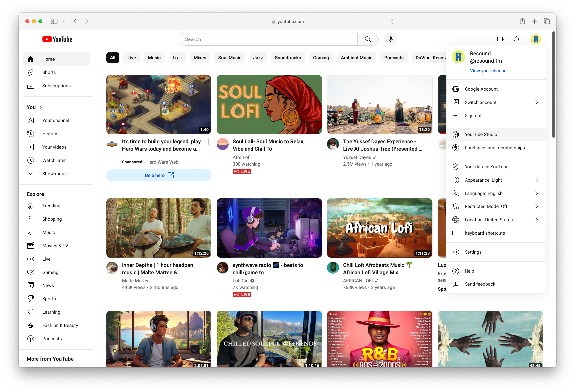Expand the Appearance: Light submenu

483,180
